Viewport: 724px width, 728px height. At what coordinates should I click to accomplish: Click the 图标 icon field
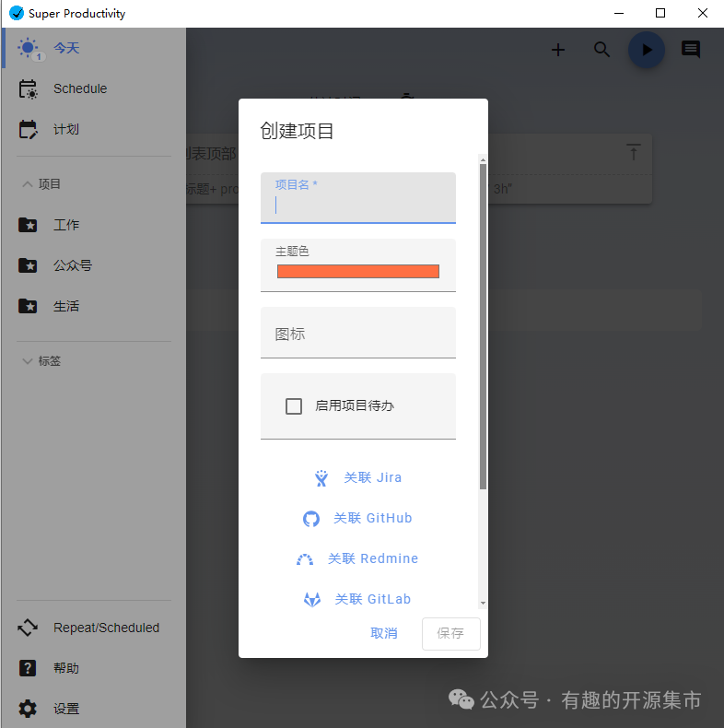(358, 333)
